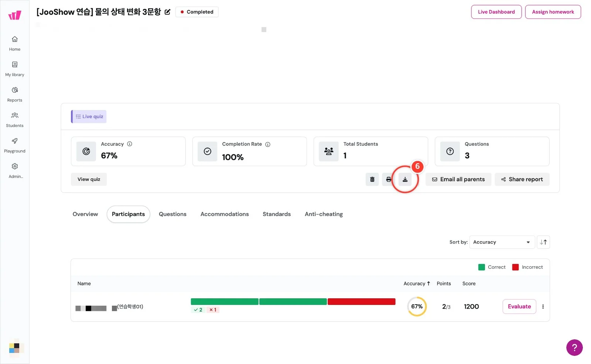This screenshot has width=591, height=364.
Task: Open My library from sidebar
Action: pos(15,69)
